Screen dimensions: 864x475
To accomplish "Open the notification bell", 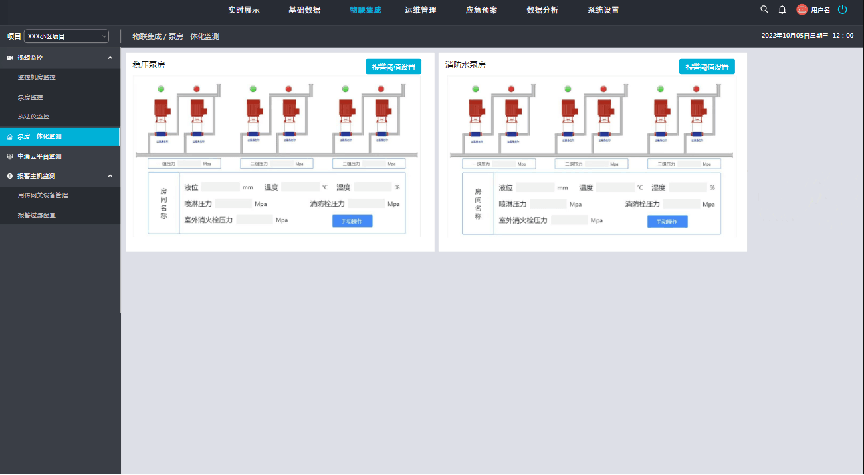I will [782, 9].
